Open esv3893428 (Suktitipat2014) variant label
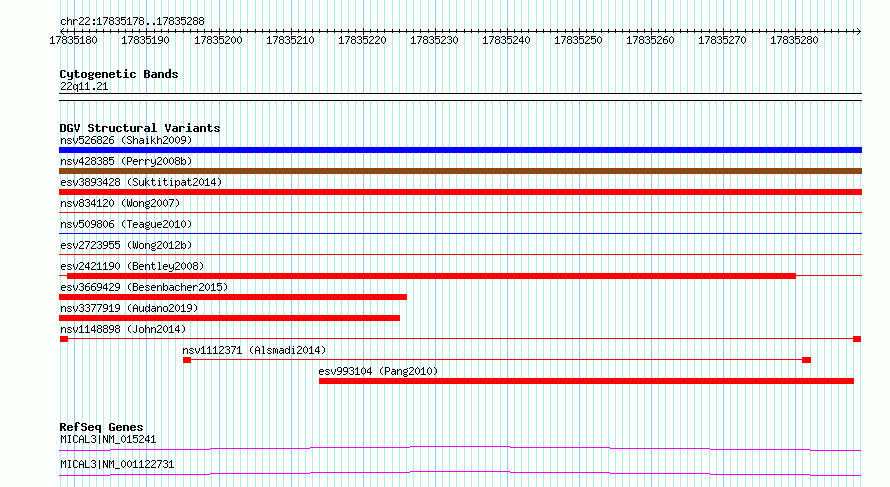The width and height of the screenshot is (890, 487). (141, 182)
